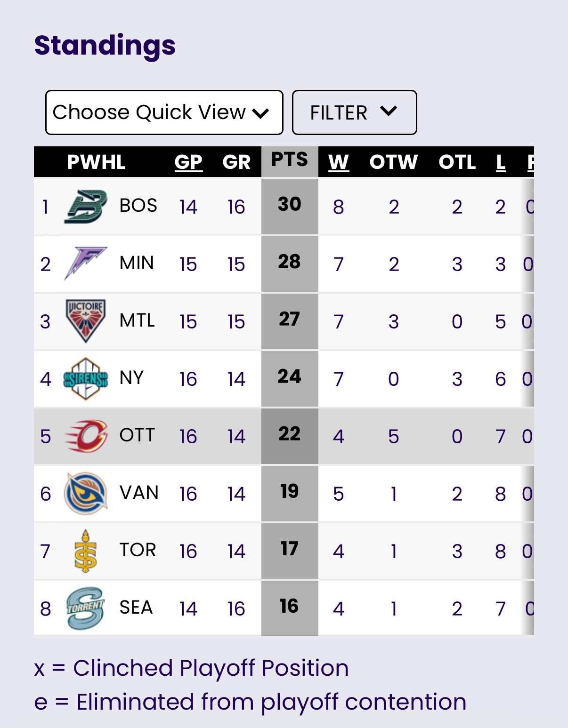Image resolution: width=568 pixels, height=728 pixels.
Task: Sort standings by GP column
Action: [188, 162]
